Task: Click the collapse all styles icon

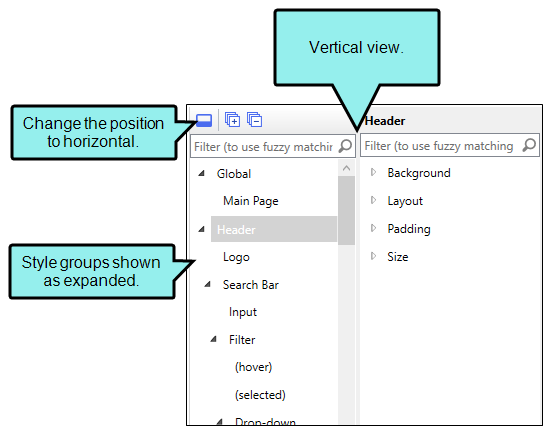Action: click(255, 120)
